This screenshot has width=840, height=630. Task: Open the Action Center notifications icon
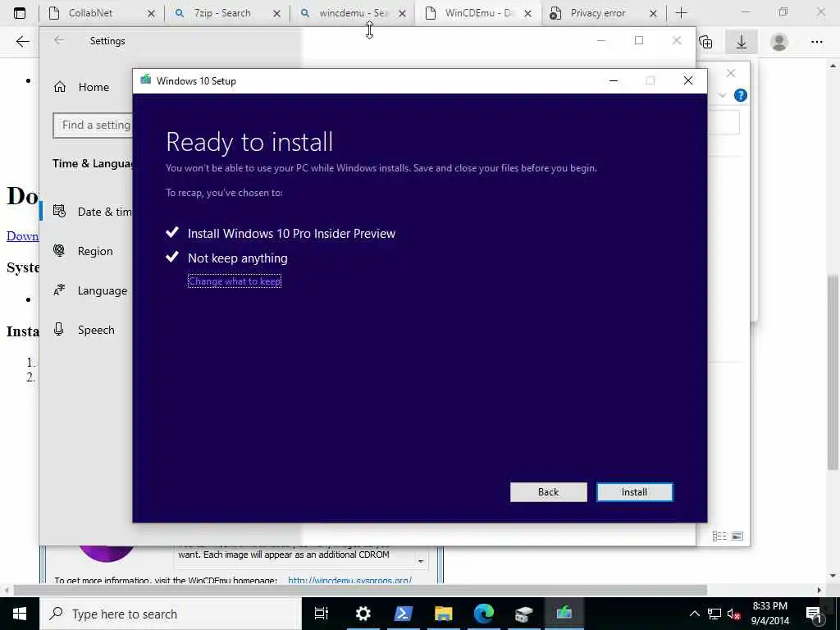coord(814,614)
